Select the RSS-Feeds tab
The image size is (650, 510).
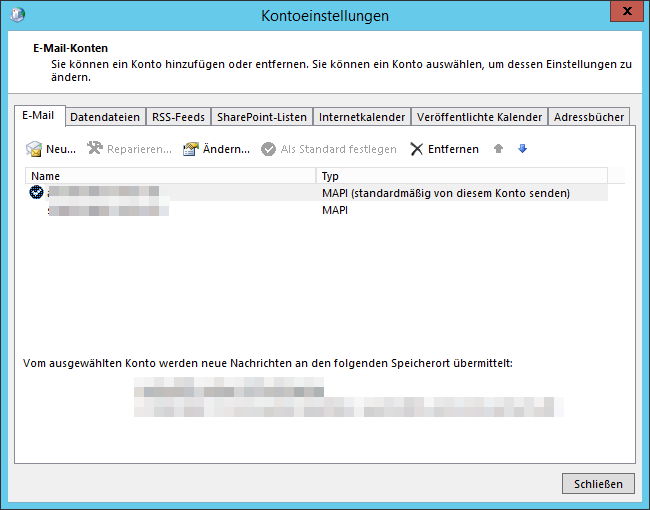tap(178, 117)
